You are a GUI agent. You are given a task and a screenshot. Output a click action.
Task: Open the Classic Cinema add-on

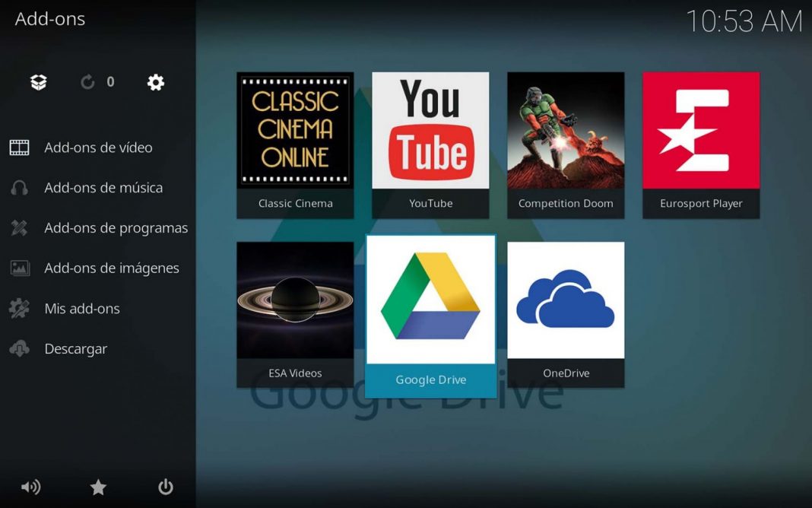pos(295,141)
